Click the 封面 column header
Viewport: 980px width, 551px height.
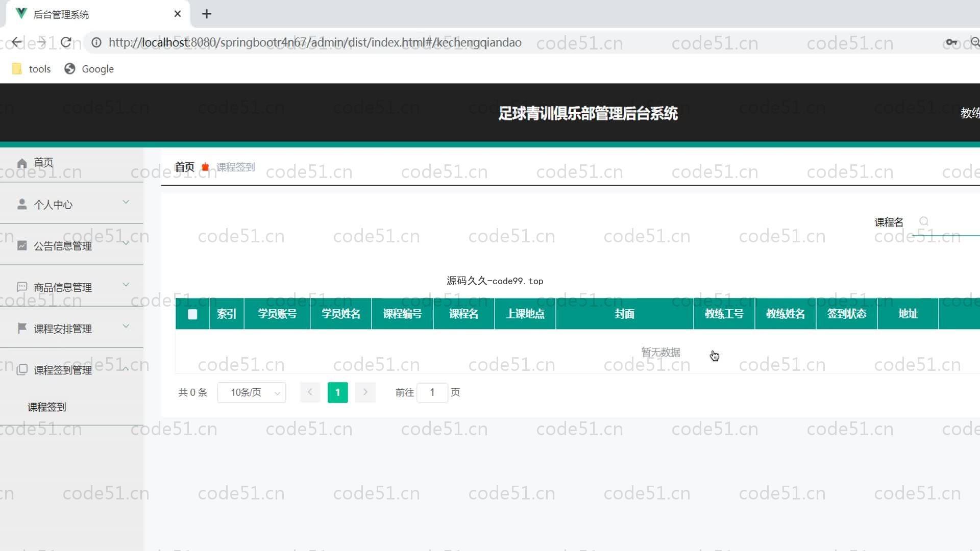coord(625,314)
